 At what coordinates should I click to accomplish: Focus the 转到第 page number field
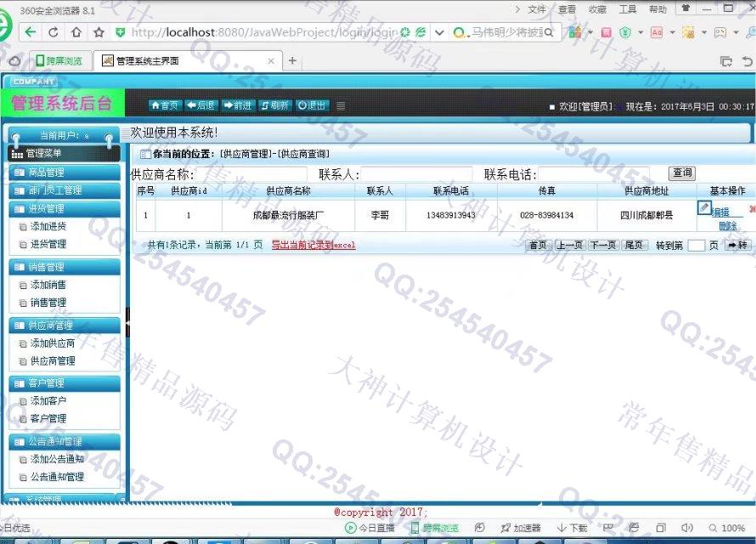697,246
